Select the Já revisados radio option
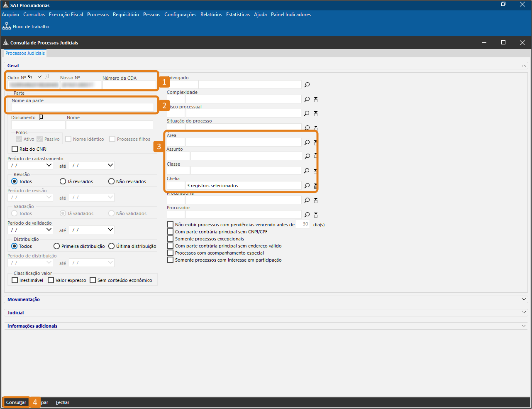The image size is (532, 409). (x=63, y=181)
